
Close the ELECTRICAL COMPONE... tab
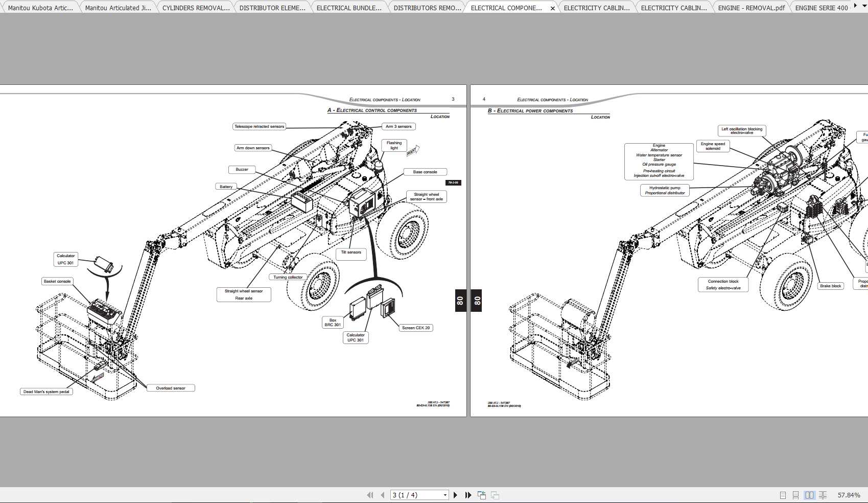coord(552,8)
